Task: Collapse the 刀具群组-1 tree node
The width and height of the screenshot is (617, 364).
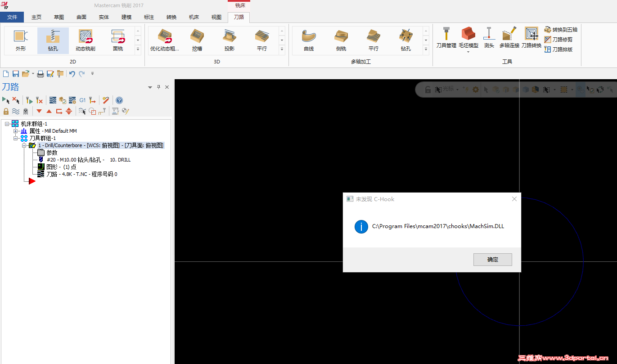Action: pos(16,138)
